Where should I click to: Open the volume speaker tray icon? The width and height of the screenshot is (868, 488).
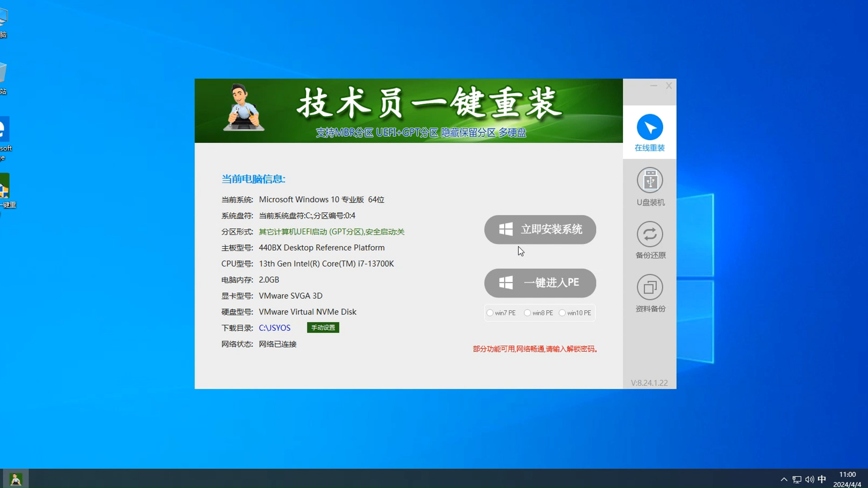[809, 479]
